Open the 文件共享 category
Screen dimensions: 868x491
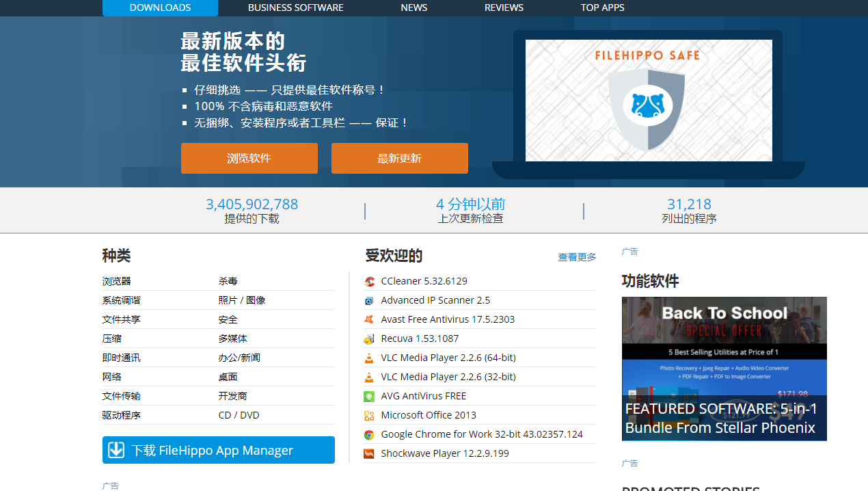click(x=122, y=319)
